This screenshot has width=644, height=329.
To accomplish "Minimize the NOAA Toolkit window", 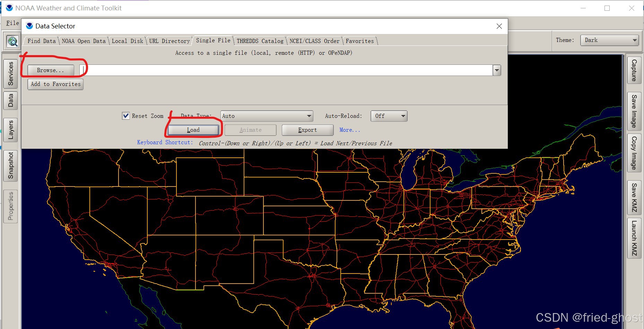I will click(583, 8).
